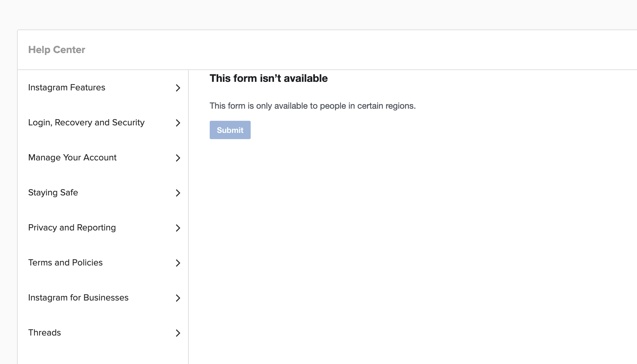Open Login, Recovery and Security label
637x364 pixels.
point(86,122)
